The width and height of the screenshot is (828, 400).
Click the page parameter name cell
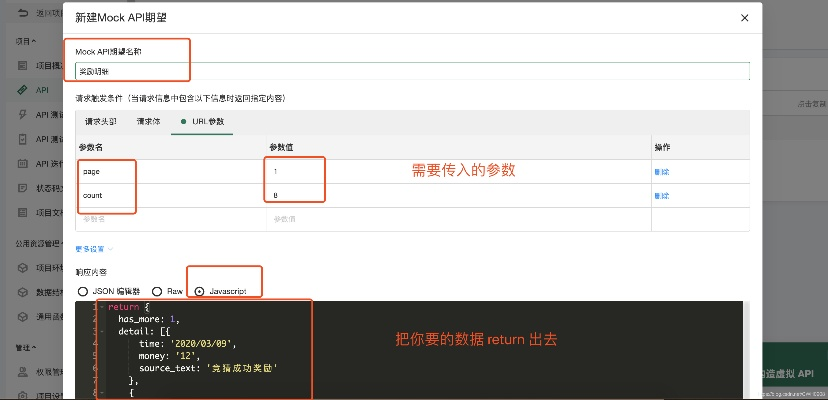point(171,172)
